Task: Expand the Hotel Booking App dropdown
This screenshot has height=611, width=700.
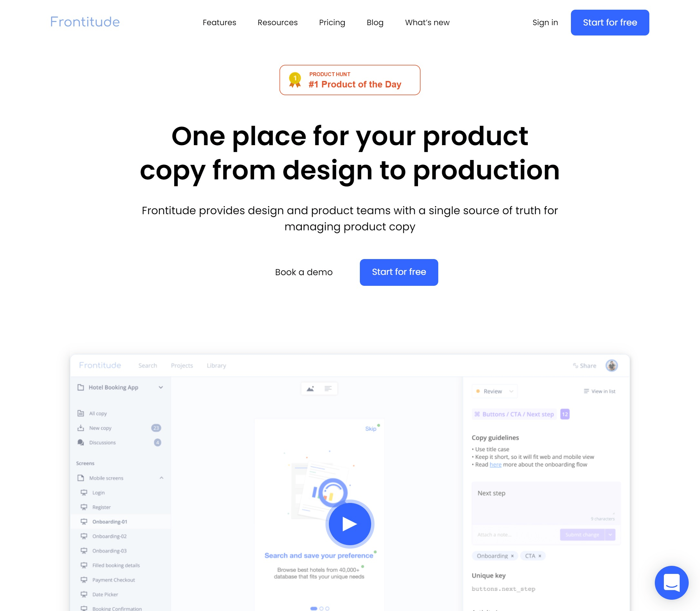Action: pos(161,387)
